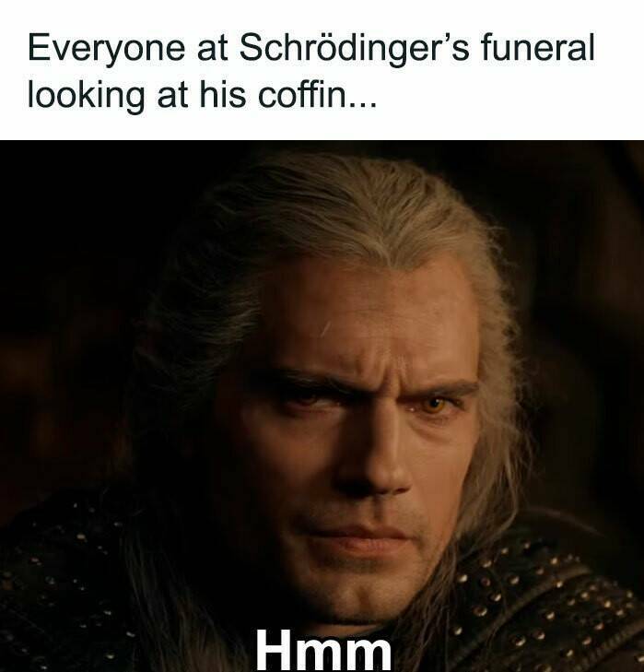644x672 pixels.
Task: Click the "Hmm" subtitle text
Action: (323, 650)
